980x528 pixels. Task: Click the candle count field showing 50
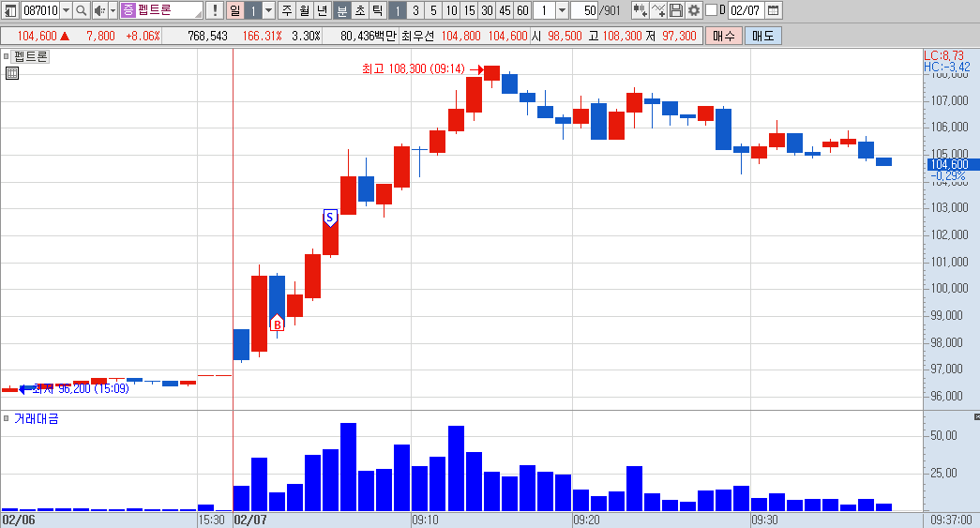pyautogui.click(x=584, y=10)
